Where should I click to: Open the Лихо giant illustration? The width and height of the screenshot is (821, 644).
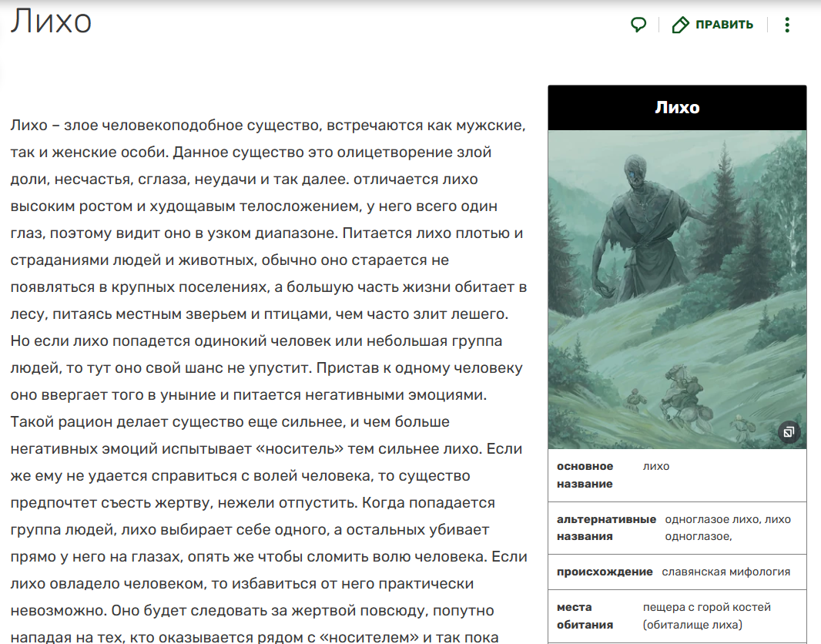tap(677, 289)
